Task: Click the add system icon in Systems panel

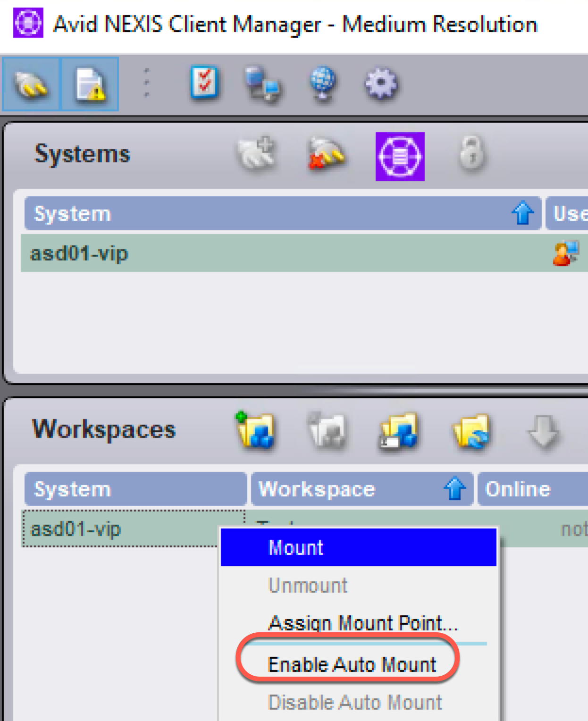Action: [256, 154]
